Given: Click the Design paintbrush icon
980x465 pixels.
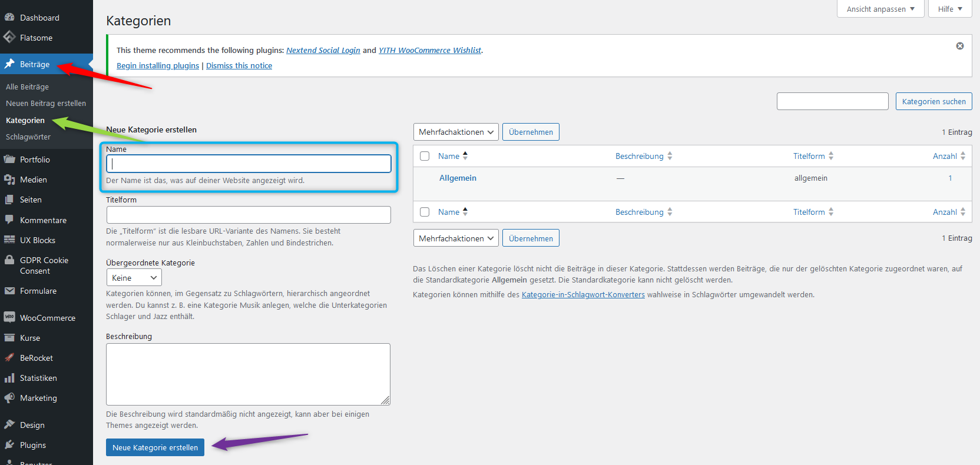Looking at the screenshot, I should (x=9, y=425).
